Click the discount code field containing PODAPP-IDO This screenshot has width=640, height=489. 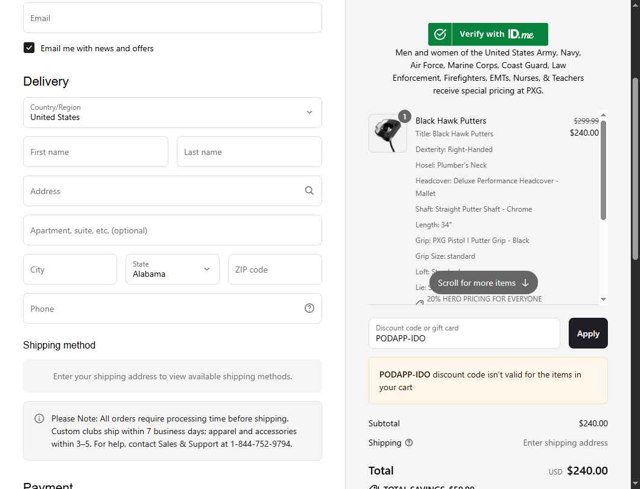[x=463, y=333]
